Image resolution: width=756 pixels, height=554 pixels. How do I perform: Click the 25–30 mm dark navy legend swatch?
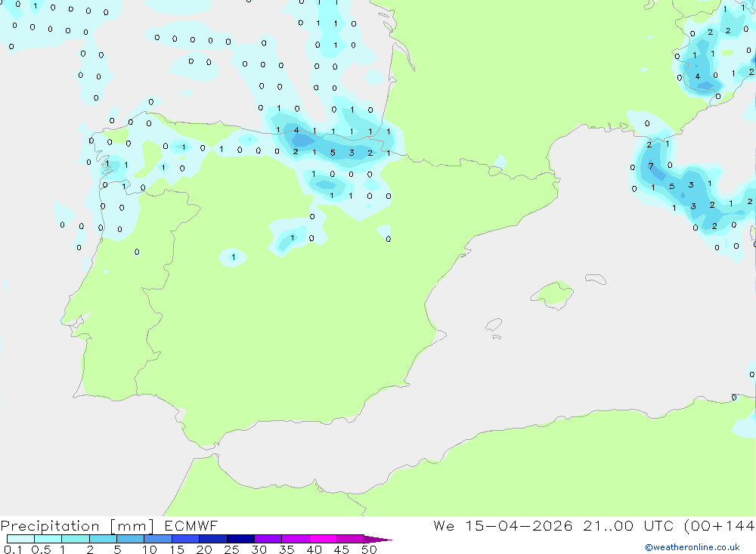[240, 539]
